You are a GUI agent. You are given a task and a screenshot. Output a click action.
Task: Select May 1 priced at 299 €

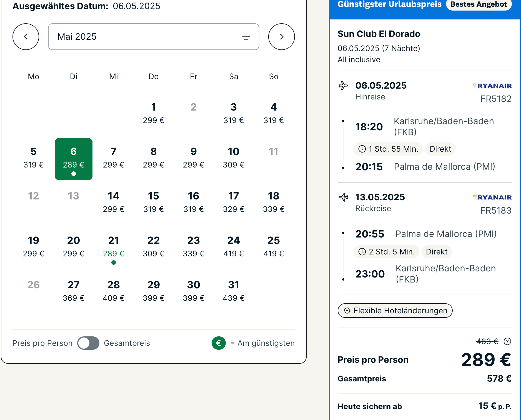click(154, 114)
